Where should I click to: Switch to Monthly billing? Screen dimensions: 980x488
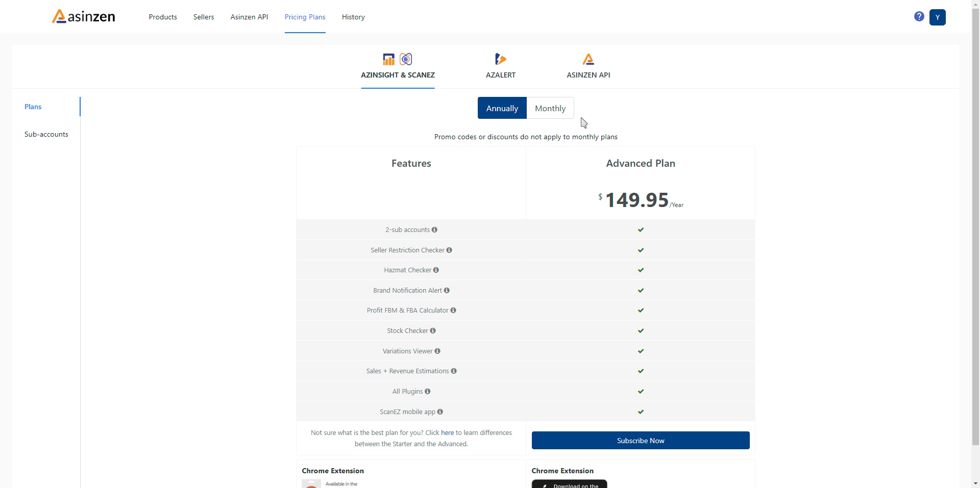[550, 108]
